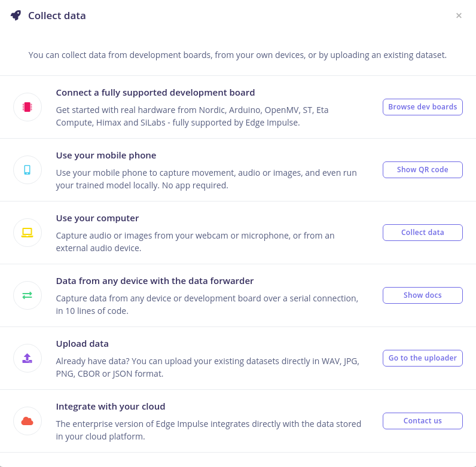Click the blue mobile phone icon

(x=28, y=170)
